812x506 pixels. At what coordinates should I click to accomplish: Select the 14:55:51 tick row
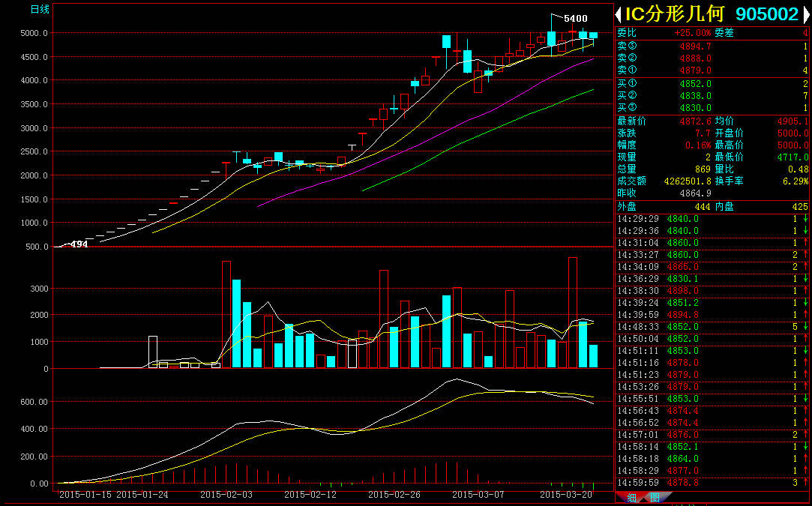tap(712, 399)
